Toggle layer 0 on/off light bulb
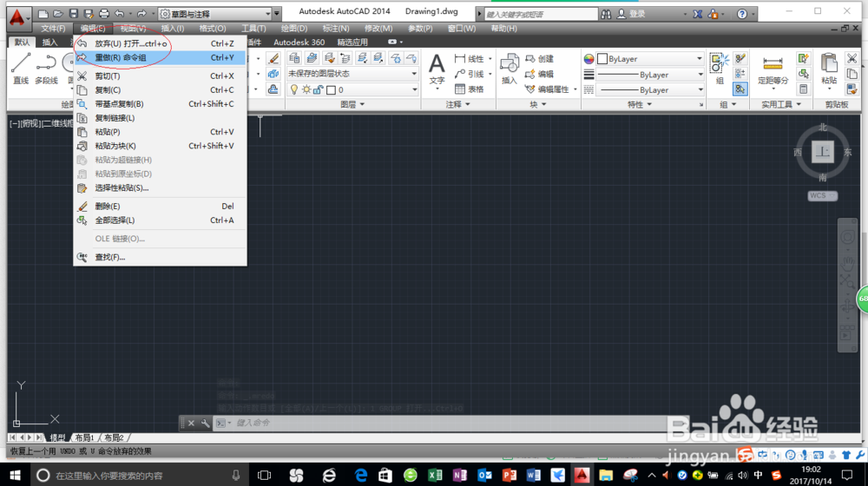The image size is (868, 486). (294, 89)
